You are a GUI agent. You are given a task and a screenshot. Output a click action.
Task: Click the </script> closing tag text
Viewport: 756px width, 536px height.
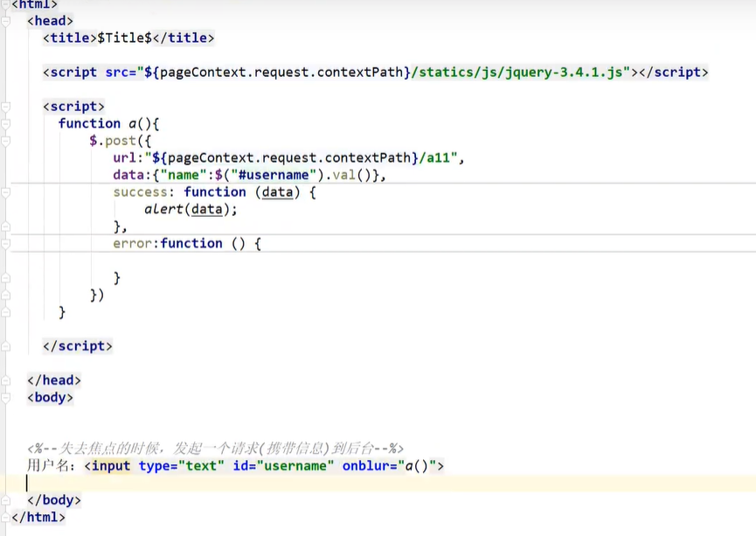tap(78, 346)
